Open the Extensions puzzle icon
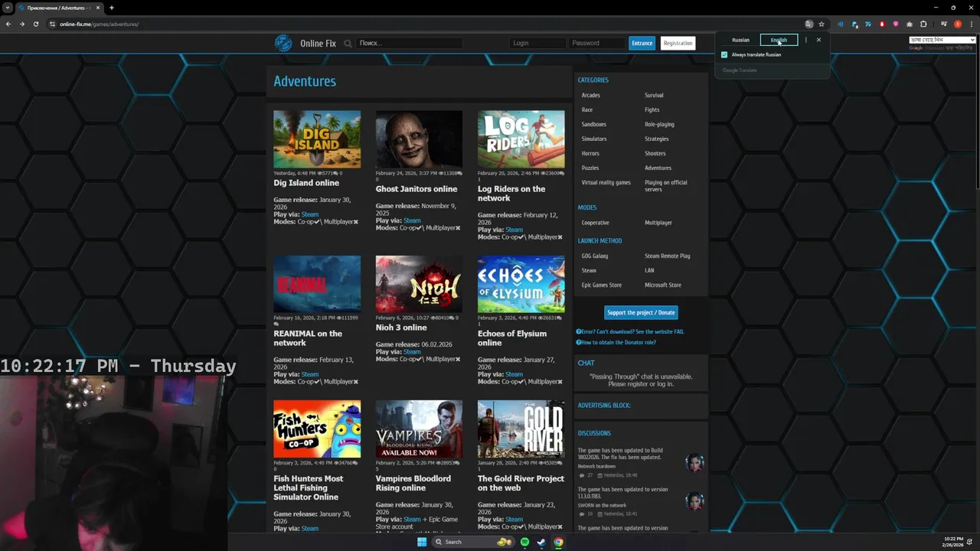The image size is (980, 551). 923,24
